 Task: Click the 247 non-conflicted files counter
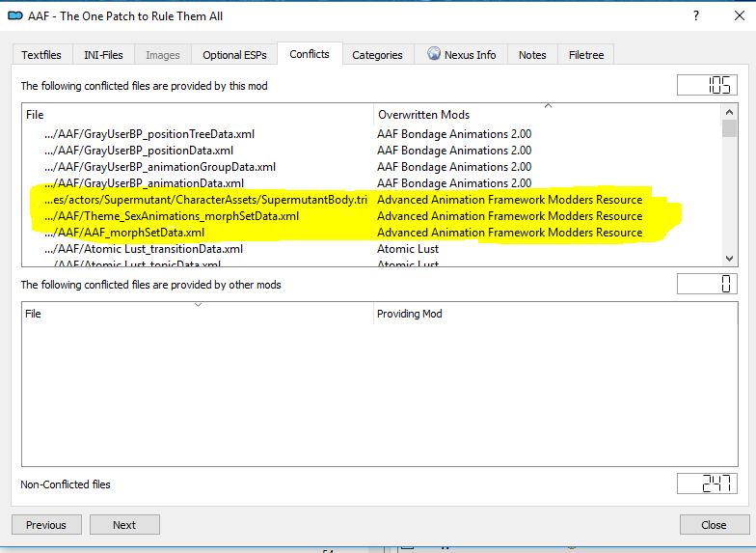coord(707,483)
